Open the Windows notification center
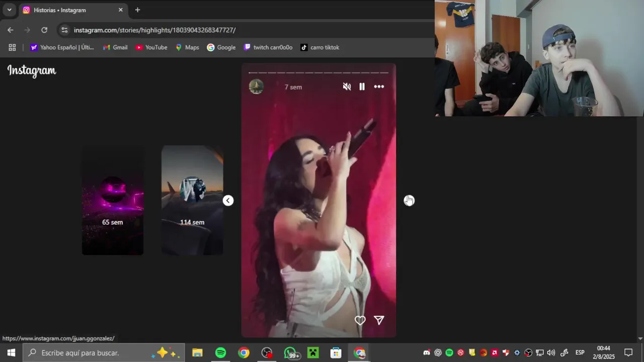 [x=628, y=352]
